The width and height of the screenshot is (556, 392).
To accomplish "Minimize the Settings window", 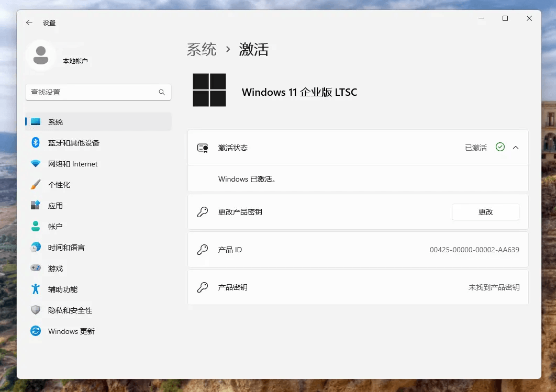I will tap(481, 18).
